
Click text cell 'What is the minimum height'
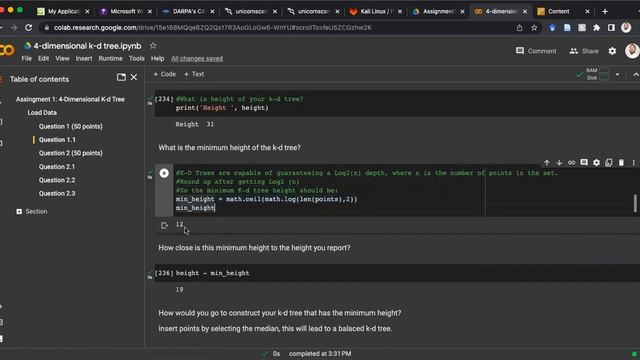(x=229, y=148)
